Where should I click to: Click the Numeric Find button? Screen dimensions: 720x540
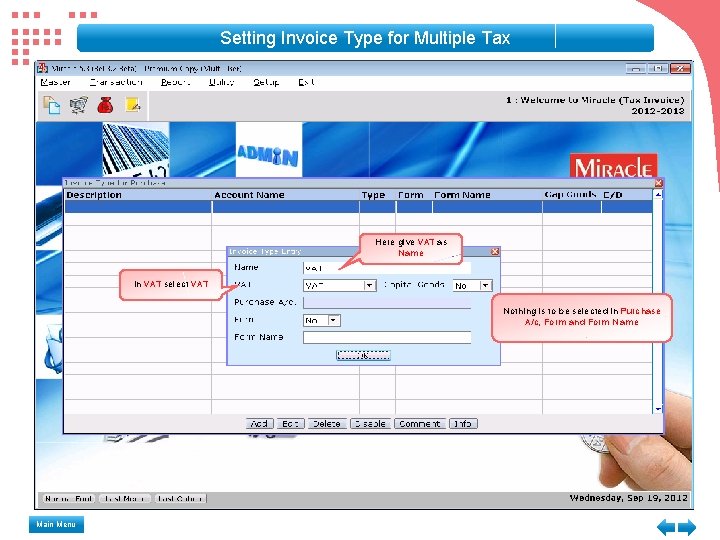tap(69, 498)
